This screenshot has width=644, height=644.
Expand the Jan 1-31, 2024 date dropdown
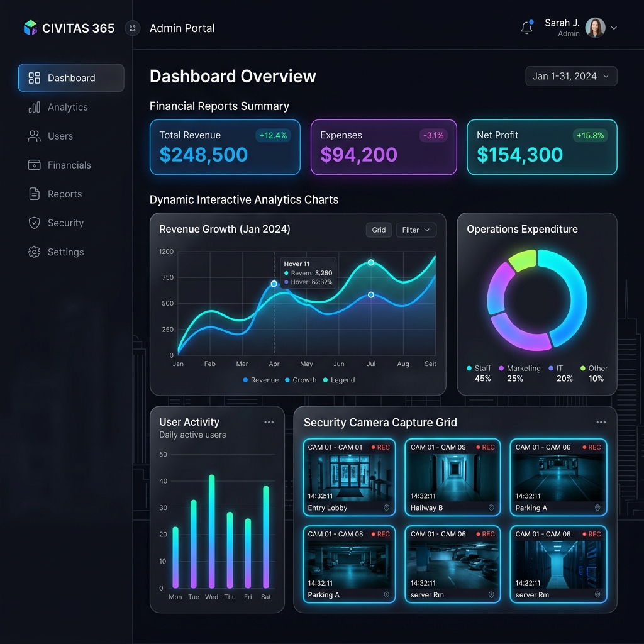(x=571, y=76)
